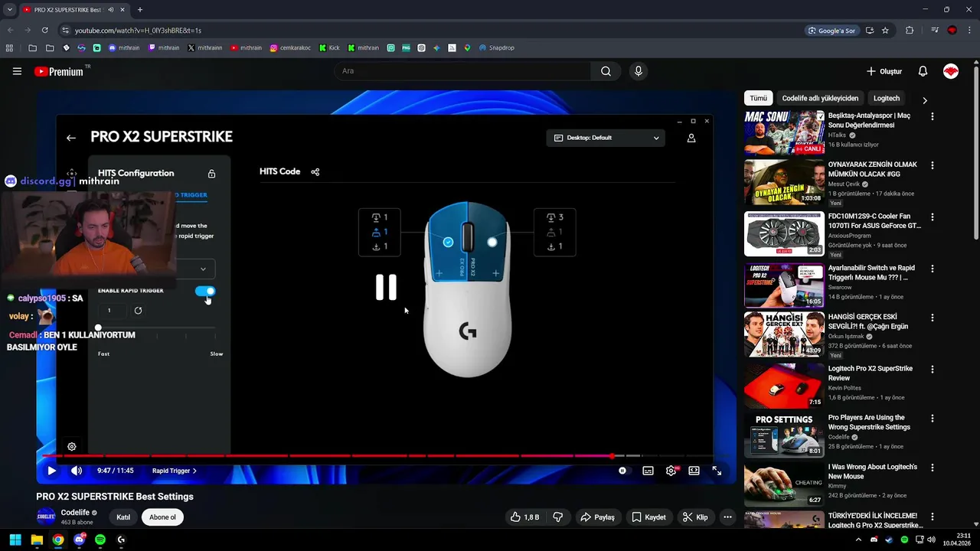
Task: Select the Codelife adlı yükleyiciden chip
Action: pos(820,99)
